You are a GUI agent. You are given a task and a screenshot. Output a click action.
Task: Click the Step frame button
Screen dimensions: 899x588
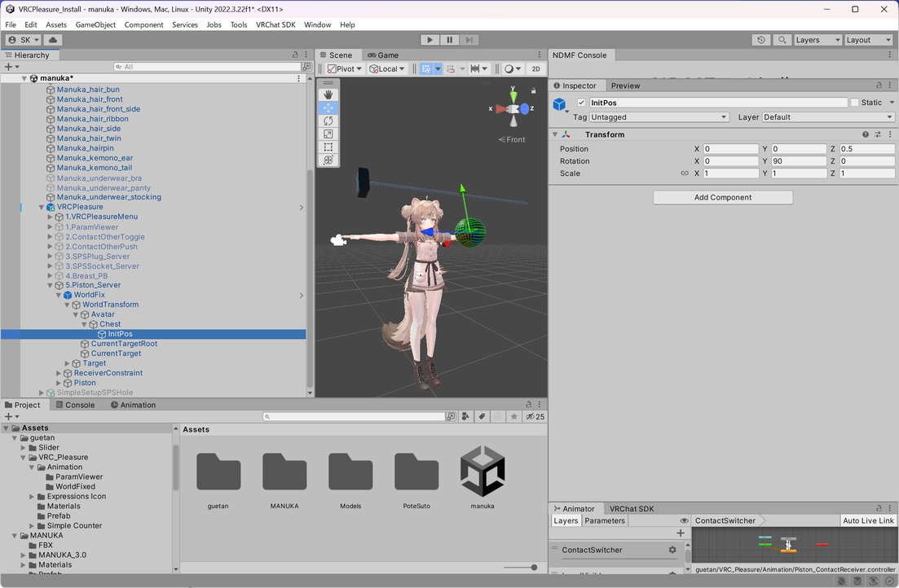pyautogui.click(x=469, y=40)
